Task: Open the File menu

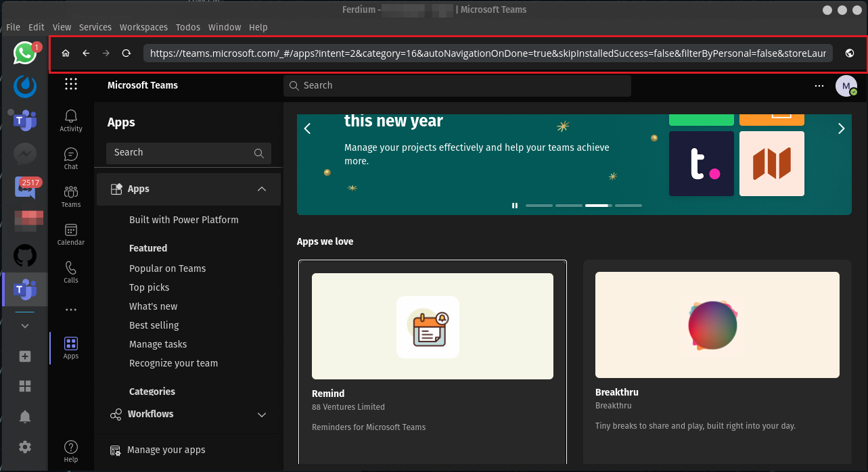Action: pos(13,27)
